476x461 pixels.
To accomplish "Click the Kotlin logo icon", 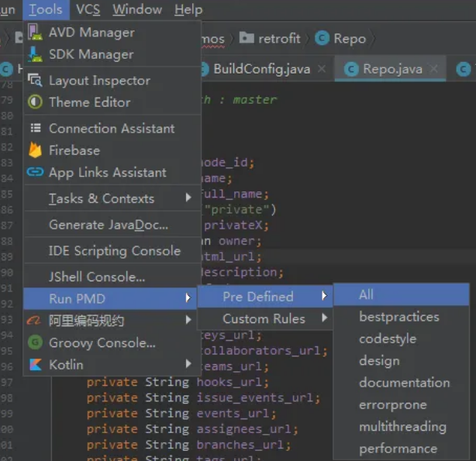I will 36,364.
